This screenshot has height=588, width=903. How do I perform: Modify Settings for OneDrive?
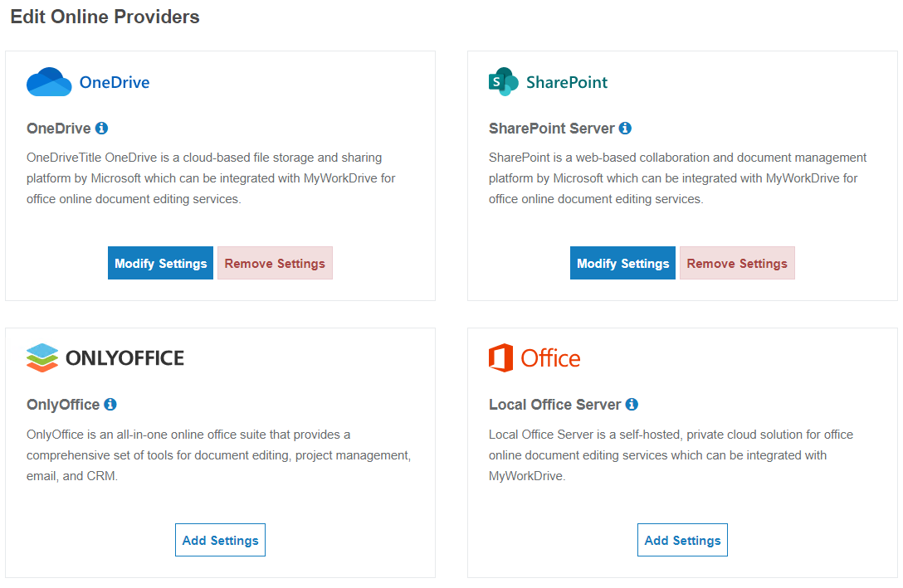(x=160, y=263)
